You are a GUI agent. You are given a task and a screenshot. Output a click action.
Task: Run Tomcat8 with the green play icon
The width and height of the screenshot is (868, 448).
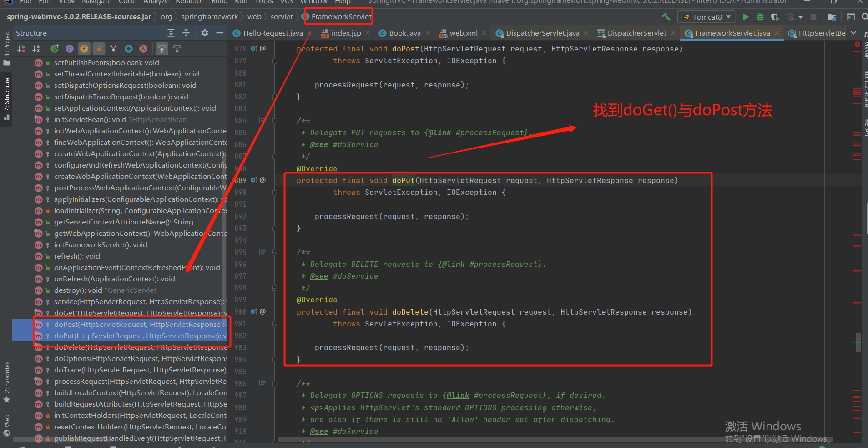[746, 17]
